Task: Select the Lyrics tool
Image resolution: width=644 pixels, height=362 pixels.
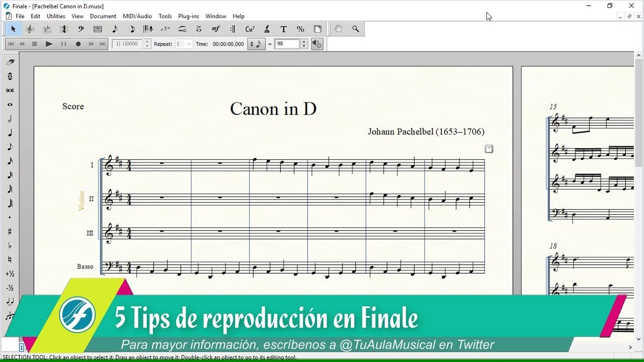Action: click(x=267, y=29)
